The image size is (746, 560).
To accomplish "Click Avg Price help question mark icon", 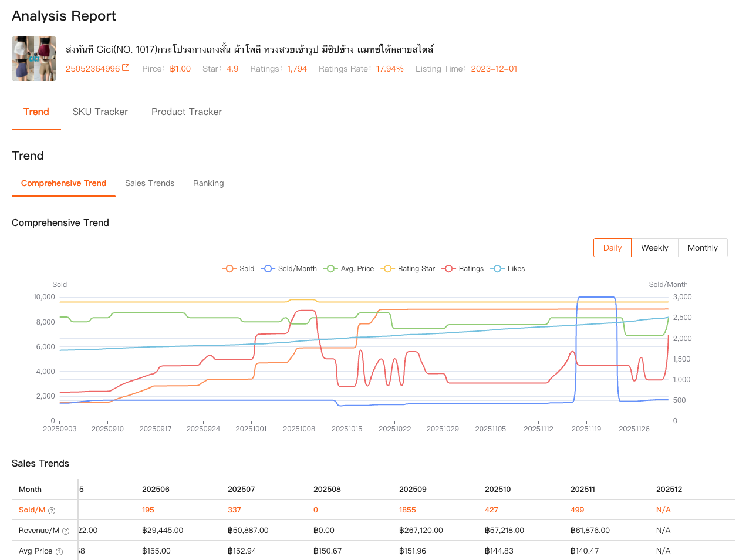I will pyautogui.click(x=59, y=552).
